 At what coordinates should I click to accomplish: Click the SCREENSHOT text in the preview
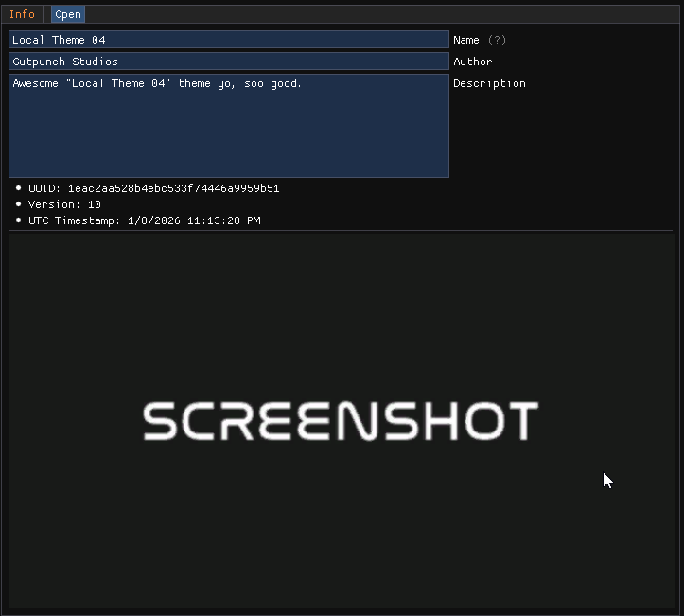[x=341, y=421]
